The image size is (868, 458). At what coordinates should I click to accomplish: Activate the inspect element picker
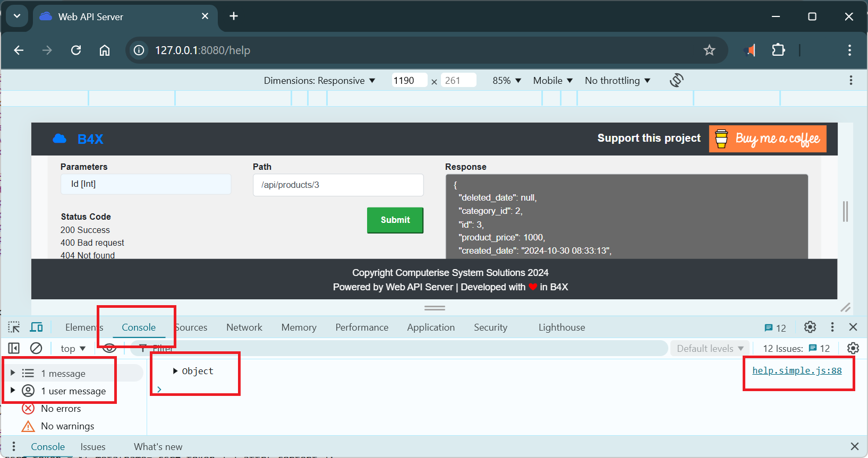click(14, 327)
